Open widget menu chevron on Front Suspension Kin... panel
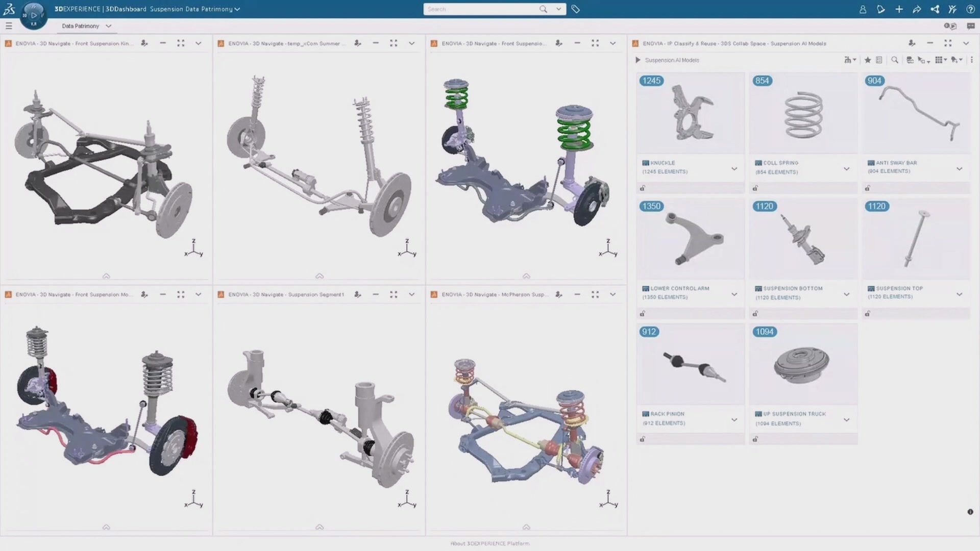The image size is (980, 551). click(x=198, y=43)
